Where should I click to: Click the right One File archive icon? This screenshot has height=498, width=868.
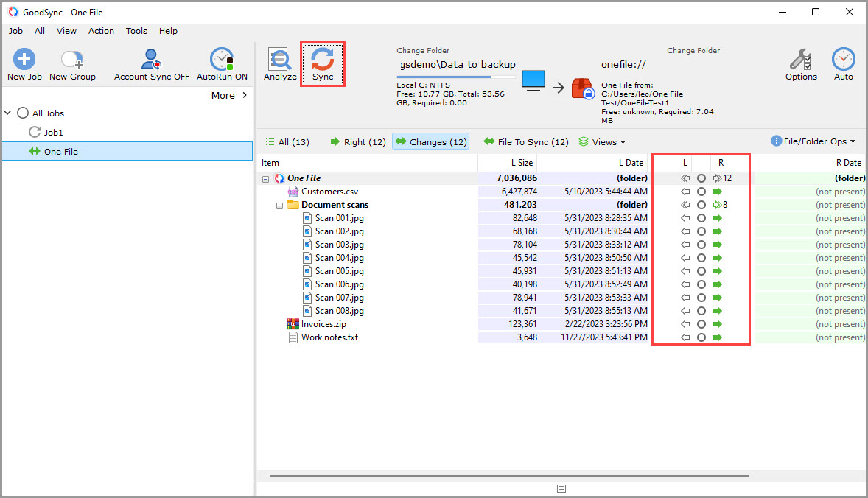pos(582,88)
